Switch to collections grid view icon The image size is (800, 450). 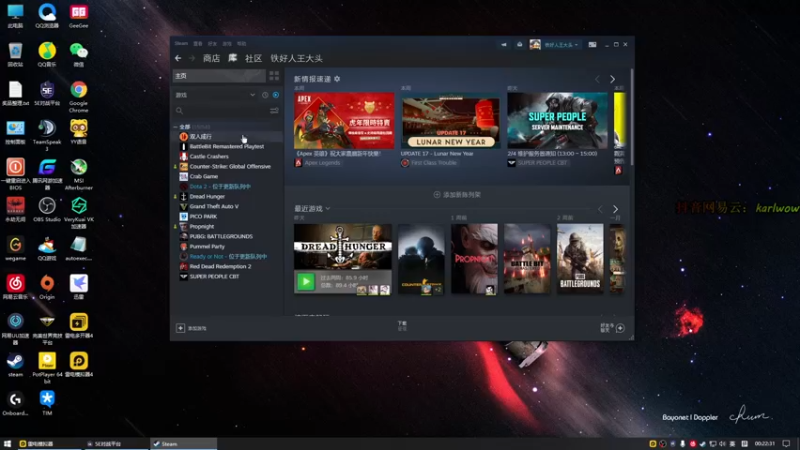click(274, 76)
